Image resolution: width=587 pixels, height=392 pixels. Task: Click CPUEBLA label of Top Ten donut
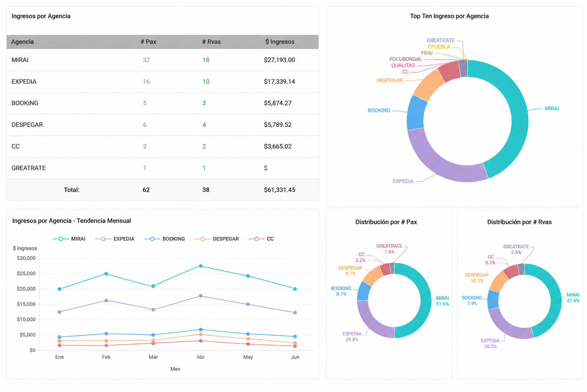pos(439,47)
